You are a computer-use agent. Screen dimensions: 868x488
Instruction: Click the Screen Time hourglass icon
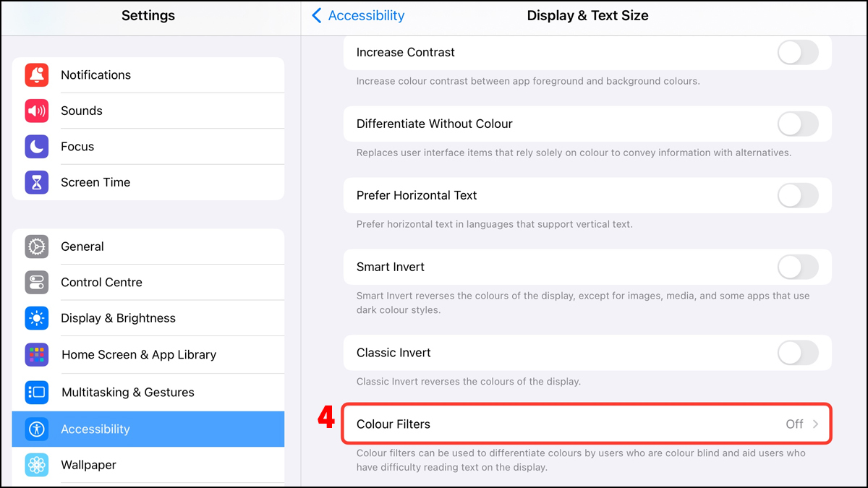click(37, 182)
